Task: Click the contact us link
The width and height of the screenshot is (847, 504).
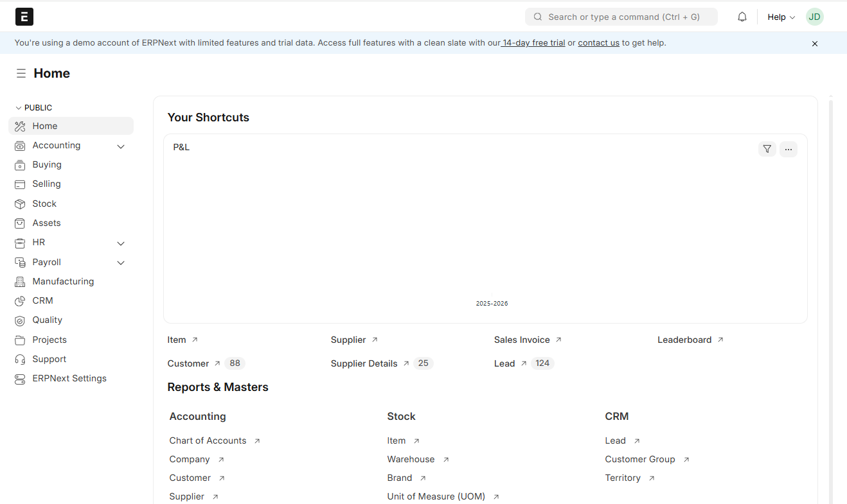Action: pos(598,43)
